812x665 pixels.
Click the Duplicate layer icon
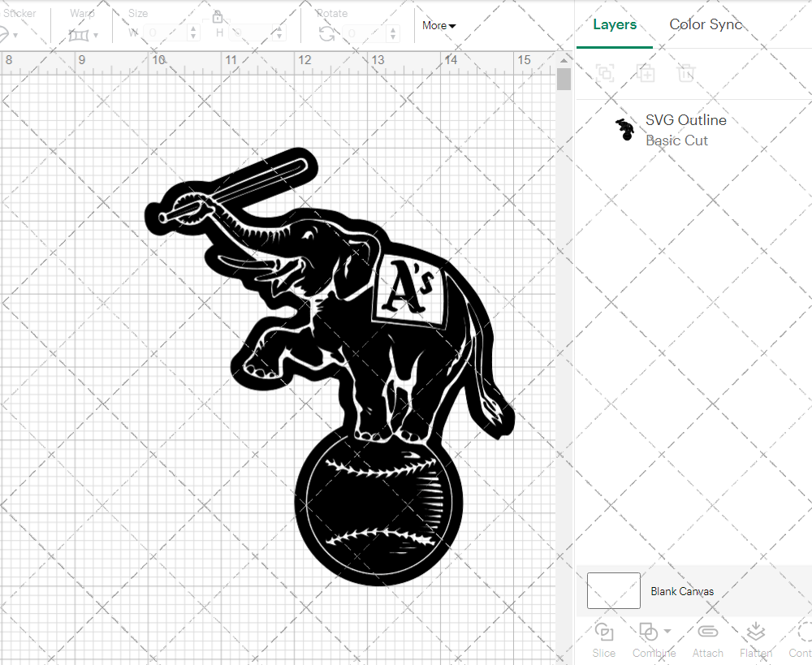point(646,73)
